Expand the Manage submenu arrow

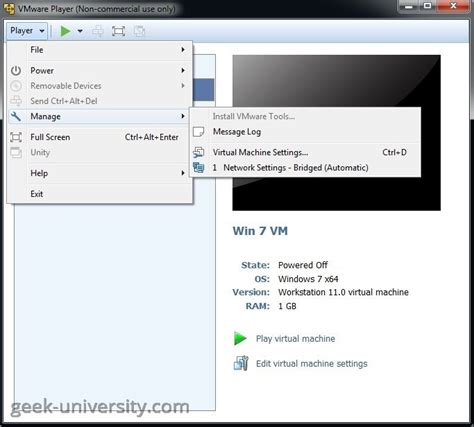click(183, 116)
